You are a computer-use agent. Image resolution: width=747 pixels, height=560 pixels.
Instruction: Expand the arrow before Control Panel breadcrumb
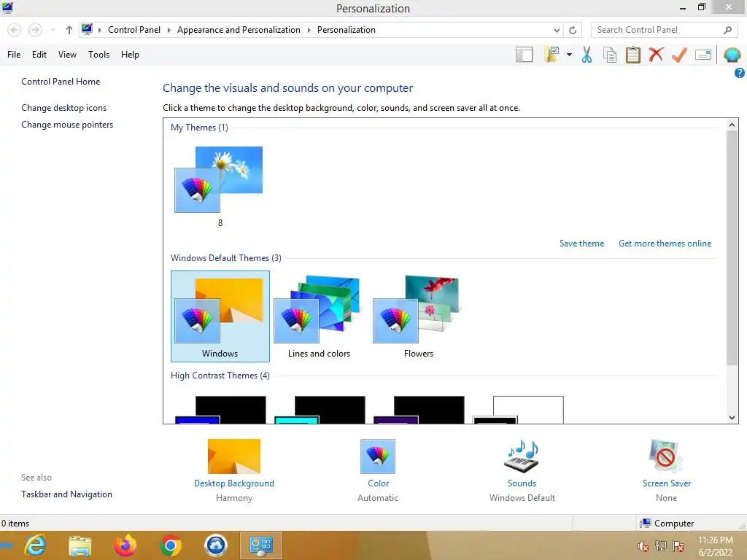pyautogui.click(x=99, y=30)
